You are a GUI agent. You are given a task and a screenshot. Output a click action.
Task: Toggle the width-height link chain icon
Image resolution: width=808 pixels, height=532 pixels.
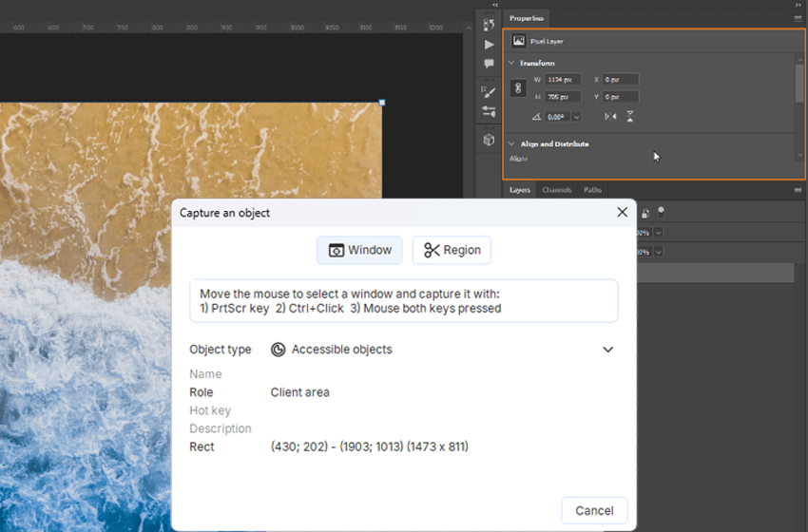(x=518, y=88)
